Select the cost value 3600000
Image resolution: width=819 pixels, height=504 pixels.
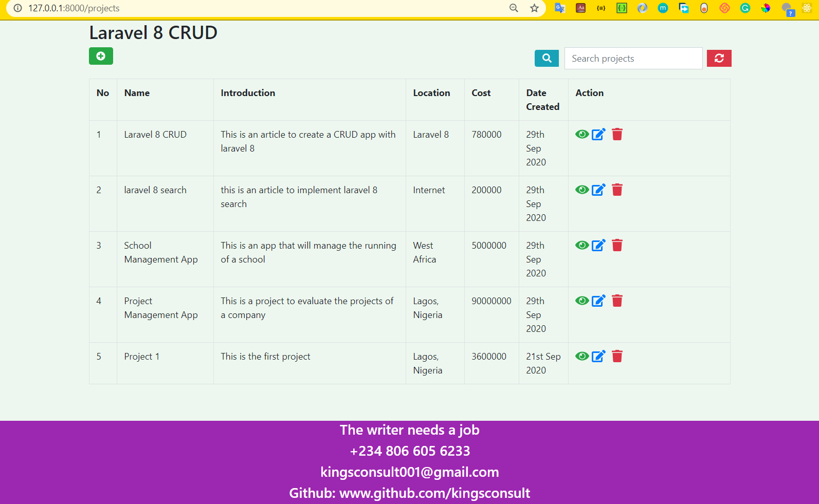489,357
